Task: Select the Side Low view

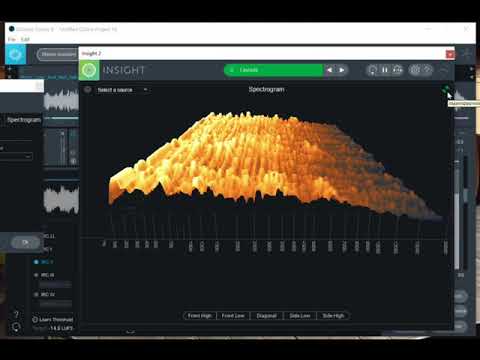Action: click(300, 316)
